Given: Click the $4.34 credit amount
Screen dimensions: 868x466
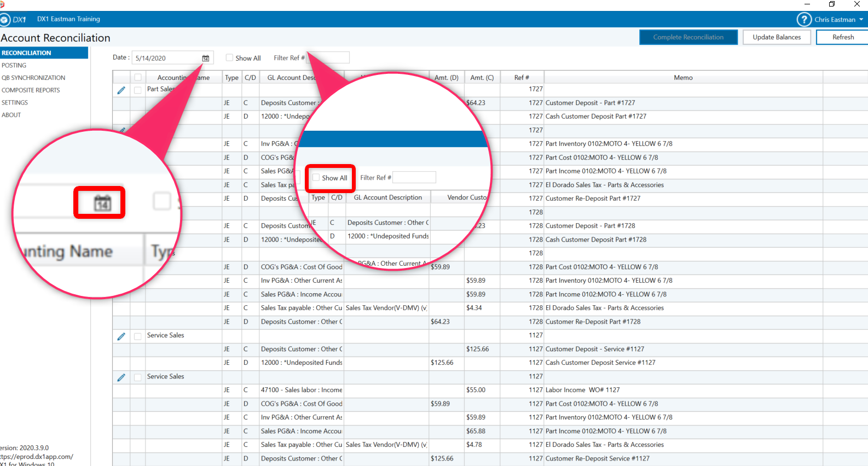Looking at the screenshot, I should pos(474,308).
